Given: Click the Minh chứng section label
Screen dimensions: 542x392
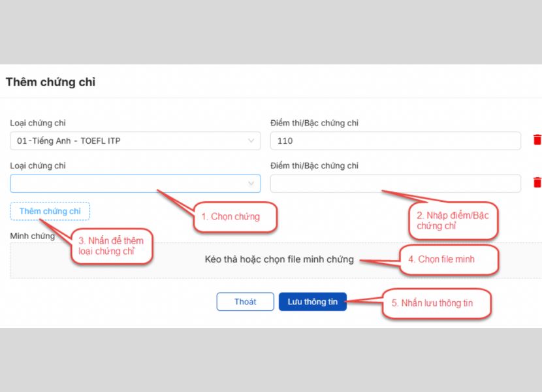Looking at the screenshot, I should (33, 237).
